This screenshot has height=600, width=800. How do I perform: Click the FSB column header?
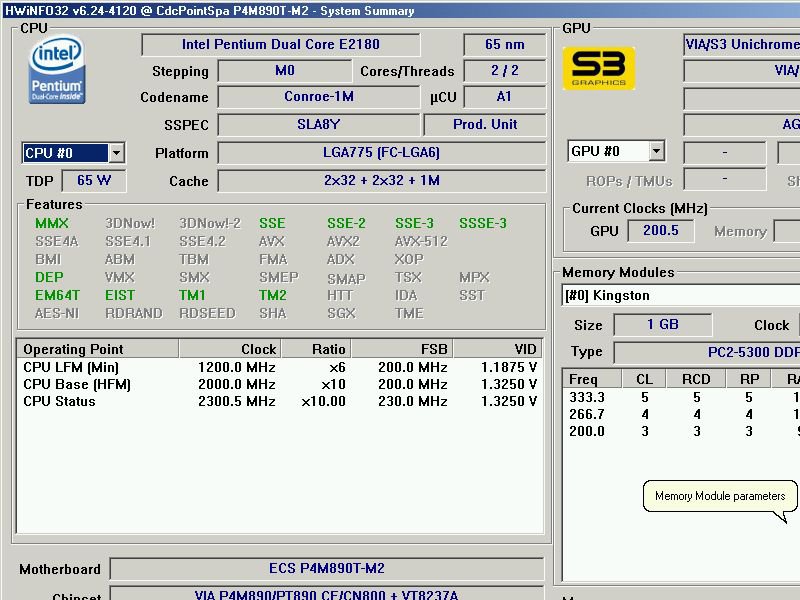(402, 349)
